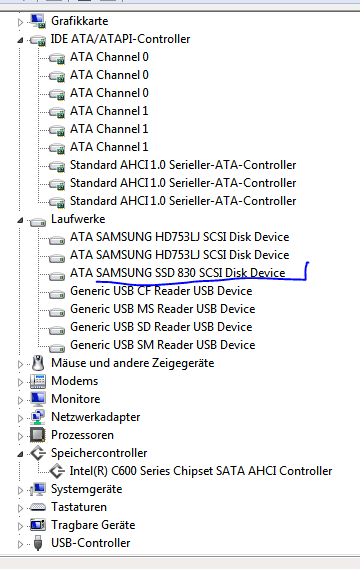360x569 pixels.
Task: Click the Netzwerkadapter network icon
Action: (x=38, y=417)
